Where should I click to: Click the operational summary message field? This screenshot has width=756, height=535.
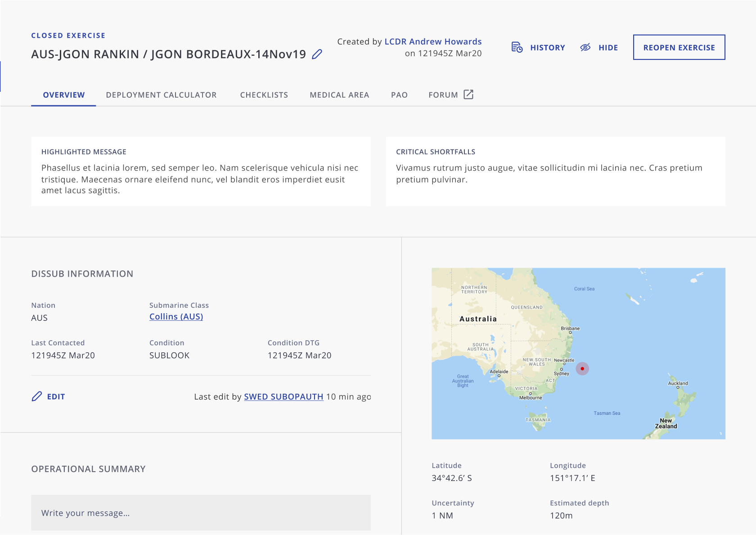pos(201,513)
